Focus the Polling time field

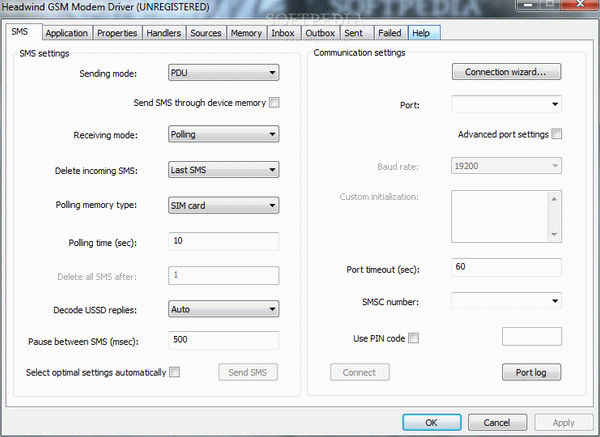[x=223, y=241]
